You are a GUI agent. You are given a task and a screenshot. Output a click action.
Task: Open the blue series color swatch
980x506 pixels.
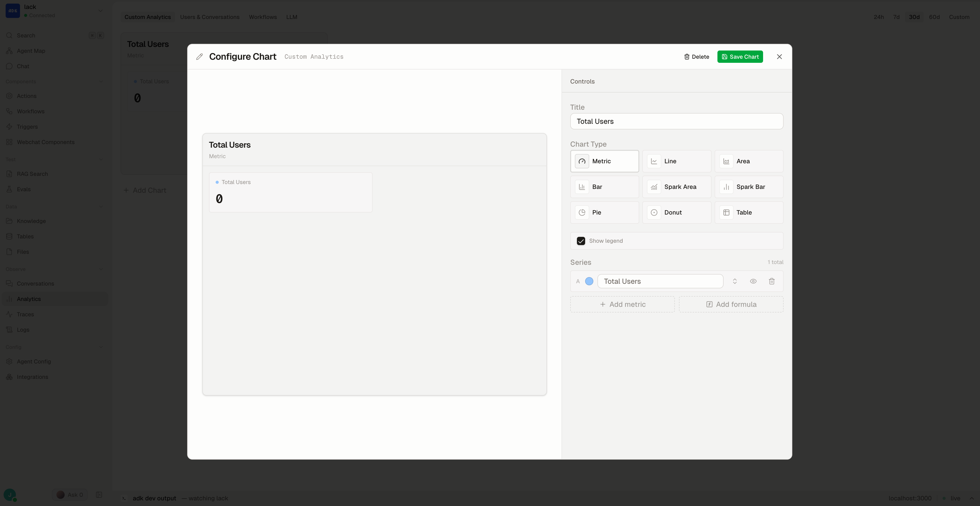coord(589,281)
